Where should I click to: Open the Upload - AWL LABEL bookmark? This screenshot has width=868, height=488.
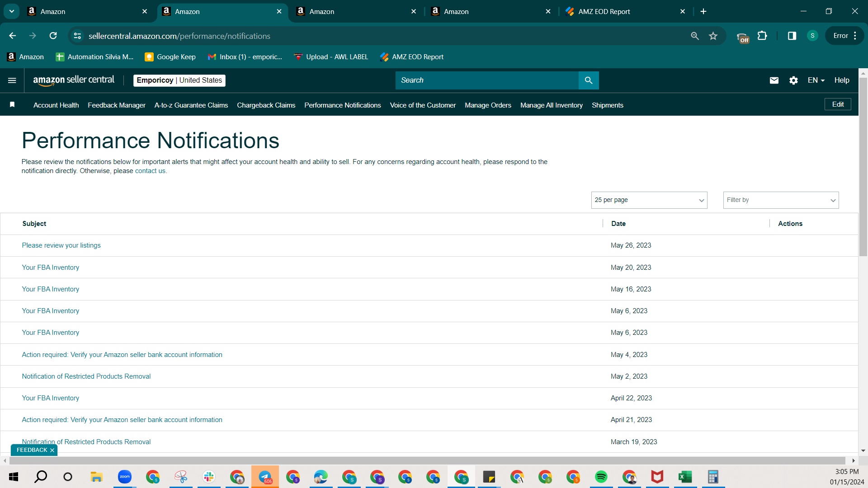tap(331, 57)
